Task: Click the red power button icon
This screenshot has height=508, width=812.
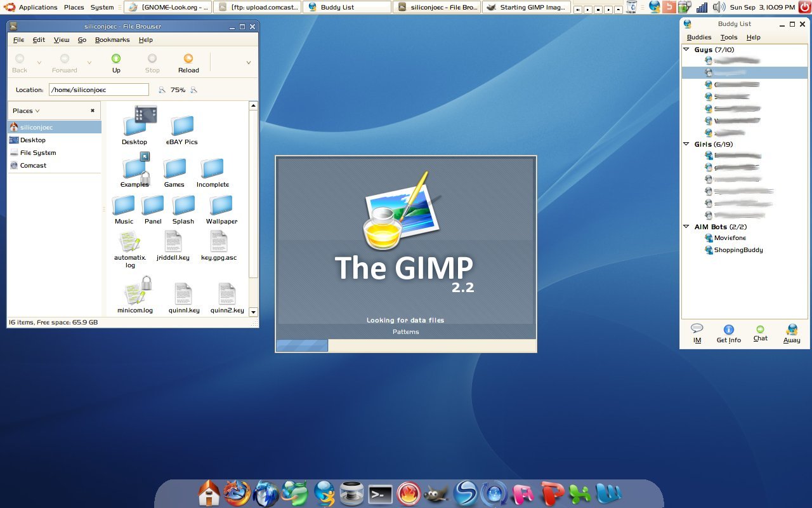Action: coord(804,8)
